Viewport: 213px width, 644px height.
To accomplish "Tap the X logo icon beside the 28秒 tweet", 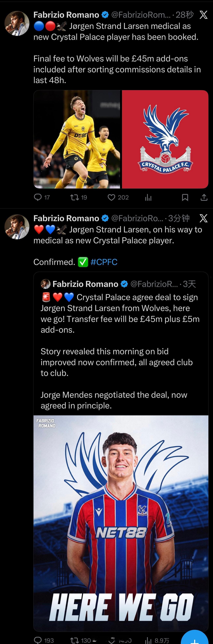I will (203, 15).
